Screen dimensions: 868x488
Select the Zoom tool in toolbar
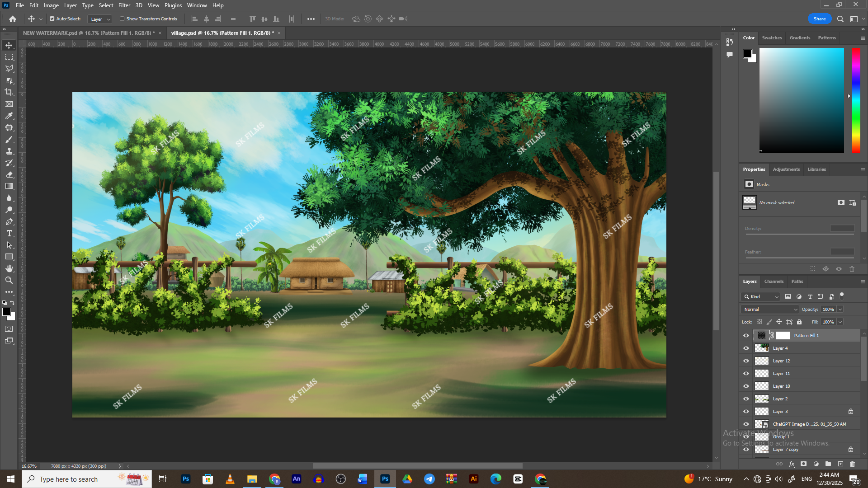[9, 280]
